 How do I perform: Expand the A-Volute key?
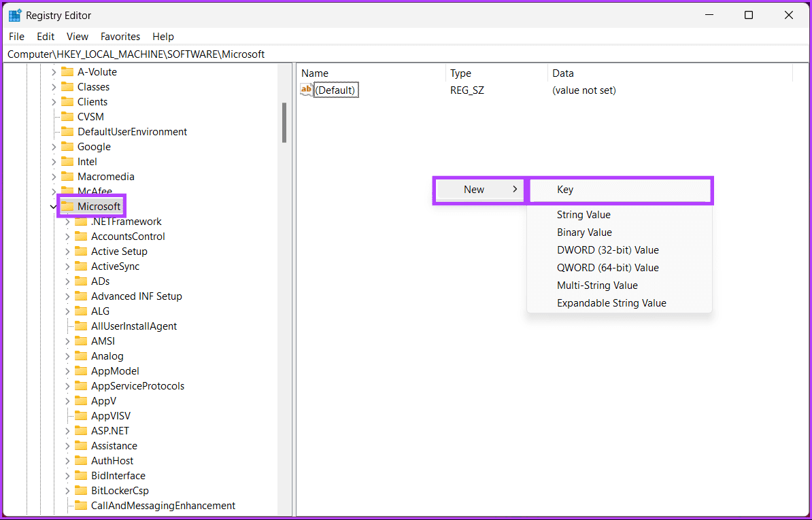(54, 72)
